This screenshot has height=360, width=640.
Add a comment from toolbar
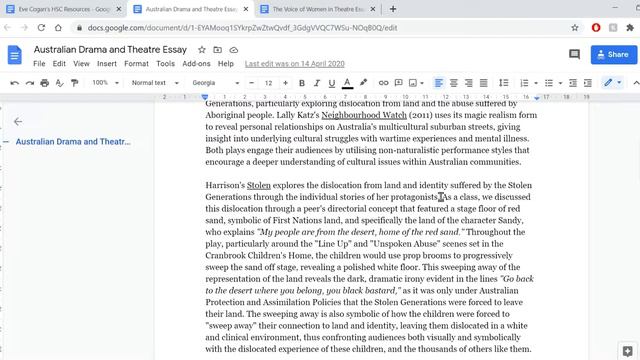pyautogui.click(x=398, y=83)
